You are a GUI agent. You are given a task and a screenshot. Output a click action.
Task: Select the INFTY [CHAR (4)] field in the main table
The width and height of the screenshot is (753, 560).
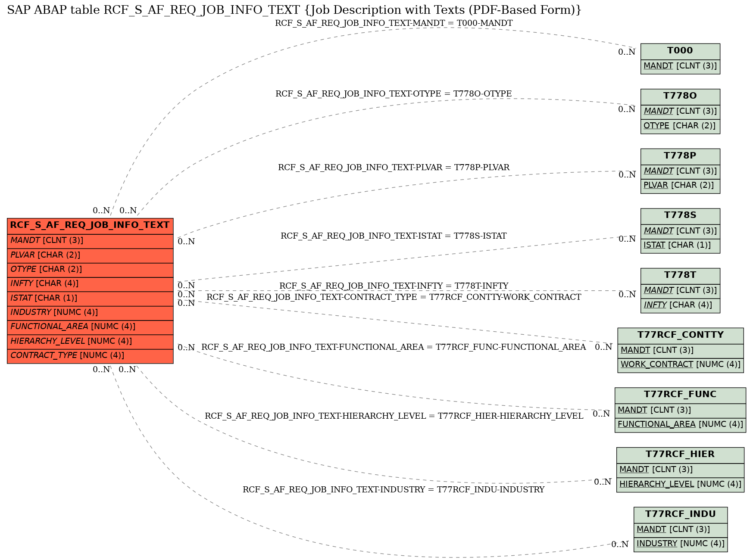point(90,284)
